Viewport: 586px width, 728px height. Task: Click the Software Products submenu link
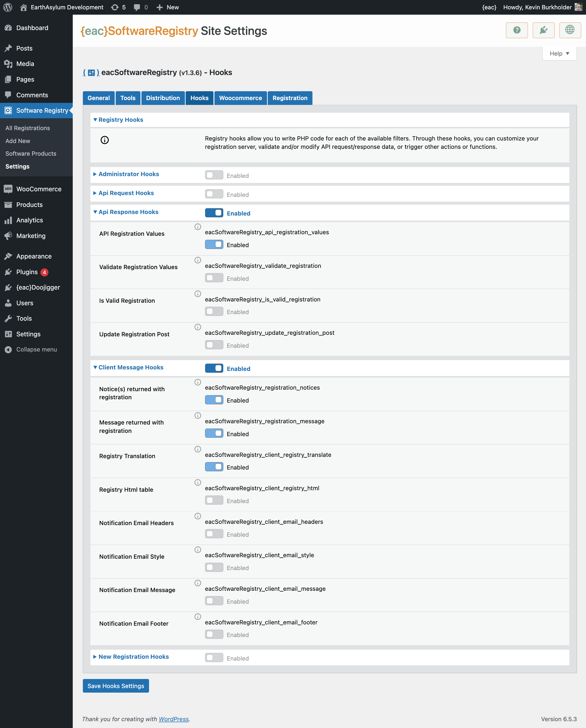click(31, 153)
